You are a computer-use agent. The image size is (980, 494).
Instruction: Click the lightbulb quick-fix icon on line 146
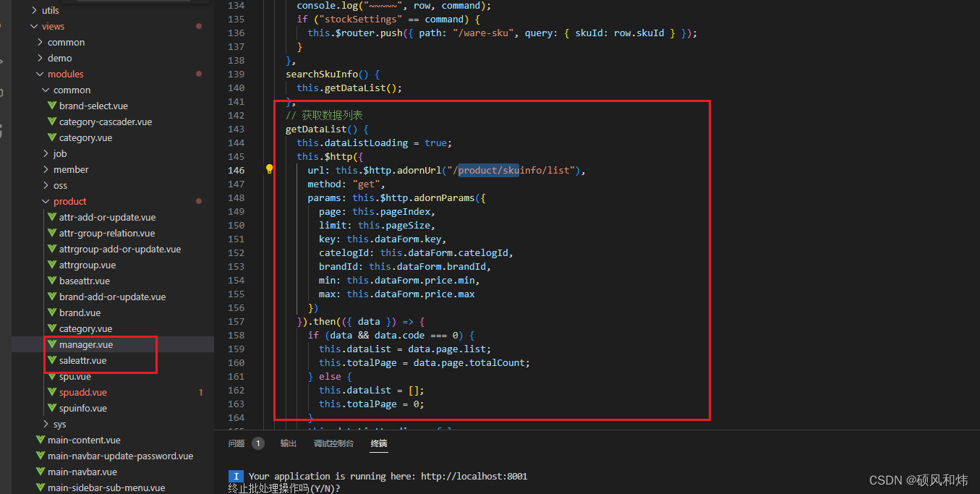click(269, 169)
